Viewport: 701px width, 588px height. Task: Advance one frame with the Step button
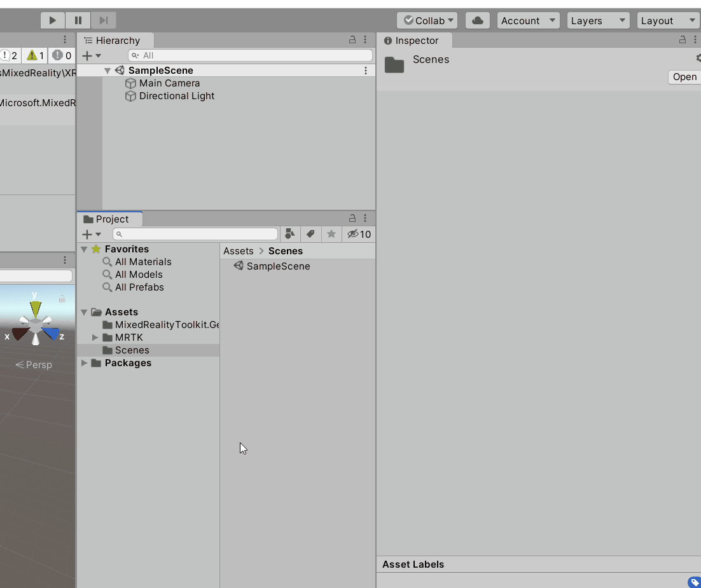103,20
